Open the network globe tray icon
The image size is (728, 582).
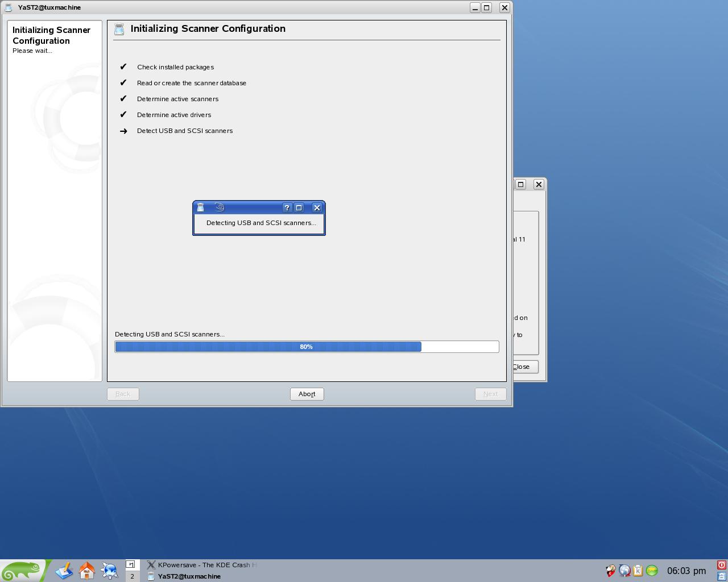(624, 571)
